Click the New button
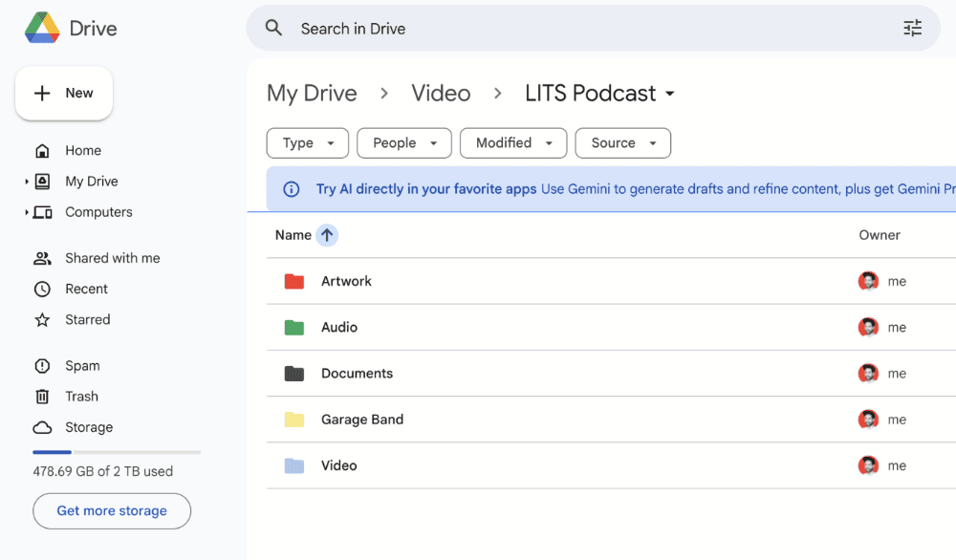 [64, 94]
